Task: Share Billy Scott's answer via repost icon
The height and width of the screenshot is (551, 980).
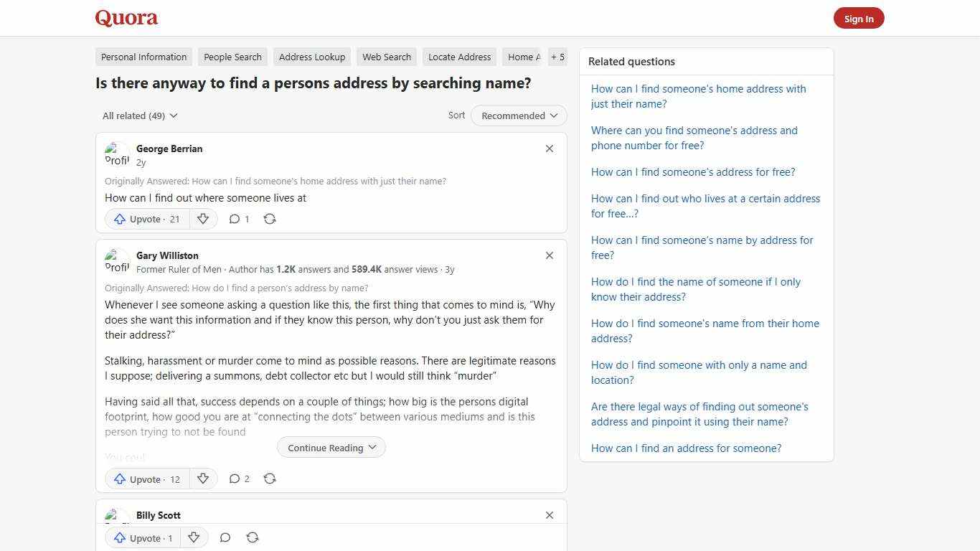Action: click(253, 537)
